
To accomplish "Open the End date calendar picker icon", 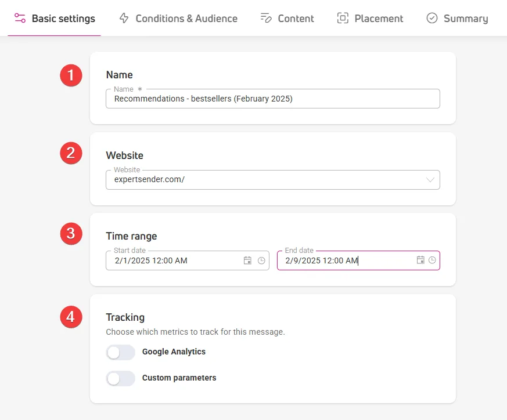I will 420,260.
